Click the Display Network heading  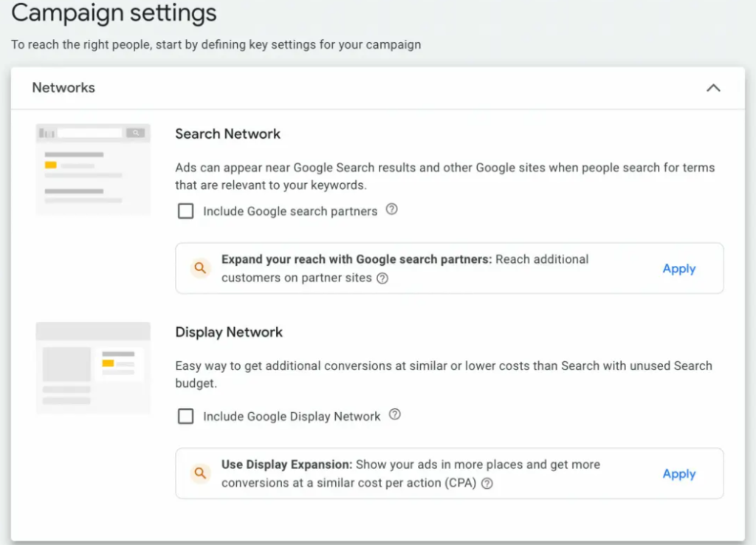click(x=229, y=332)
